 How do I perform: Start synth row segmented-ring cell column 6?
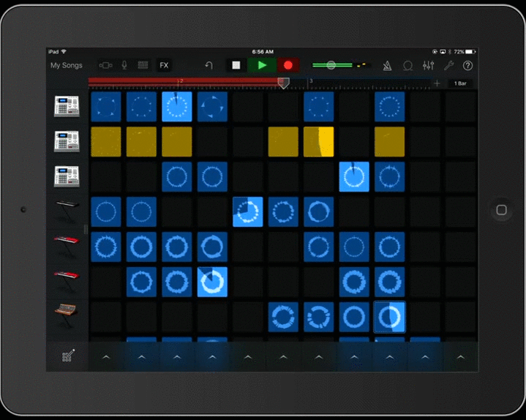coord(283,317)
